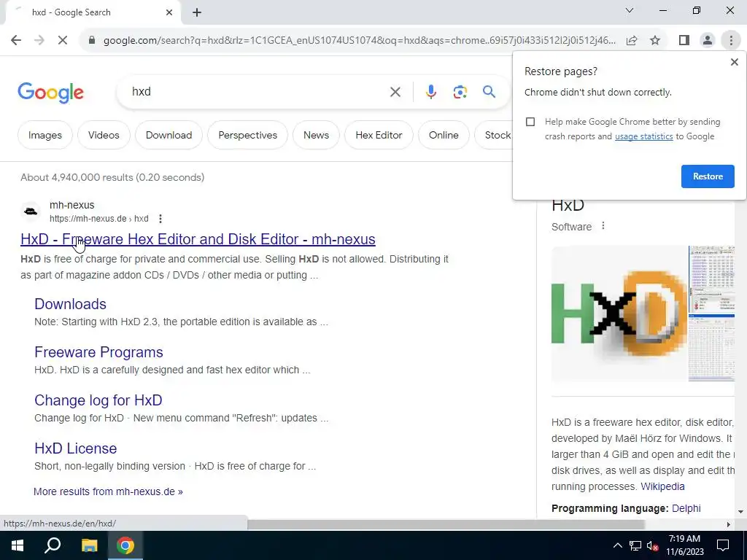The height and width of the screenshot is (560, 747).
Task: Open Chrome side panel
Action: tap(684, 41)
